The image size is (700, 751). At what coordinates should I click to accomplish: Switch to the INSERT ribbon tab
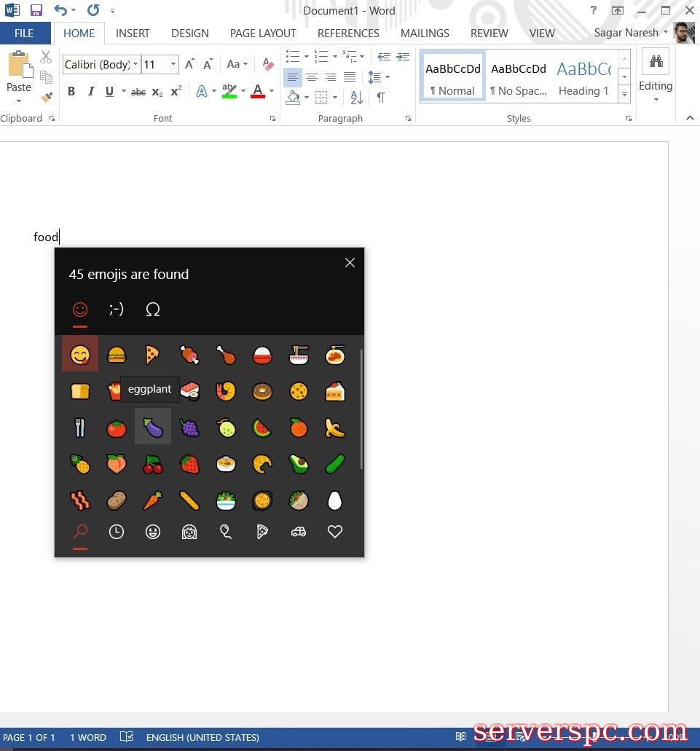(x=133, y=33)
